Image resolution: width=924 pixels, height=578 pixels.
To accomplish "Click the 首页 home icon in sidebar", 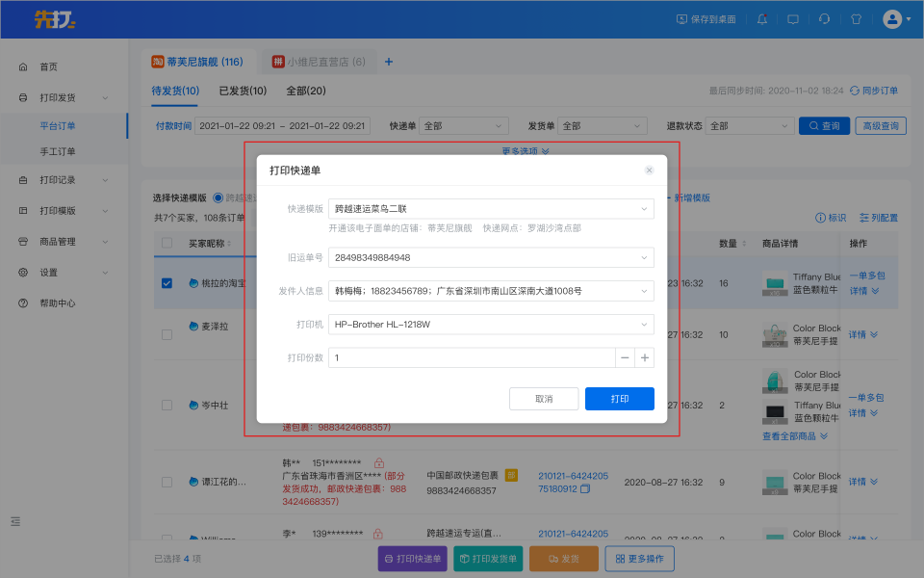I will (23, 67).
